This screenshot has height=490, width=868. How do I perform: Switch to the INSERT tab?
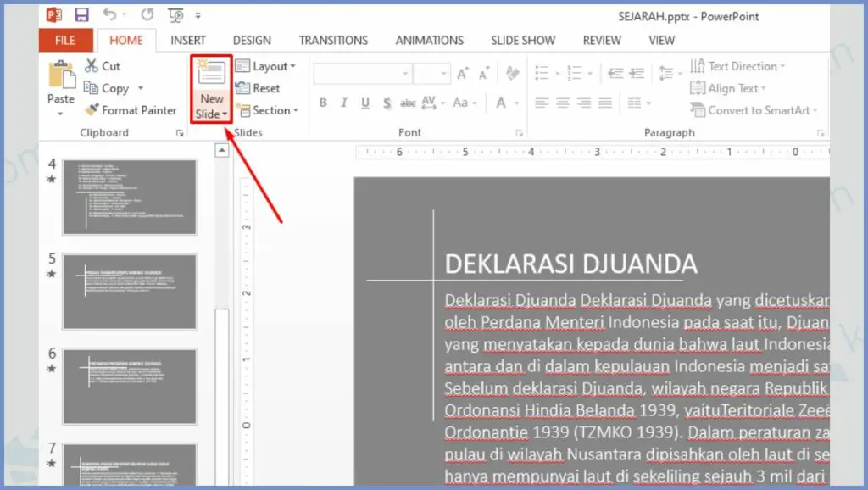coord(187,41)
